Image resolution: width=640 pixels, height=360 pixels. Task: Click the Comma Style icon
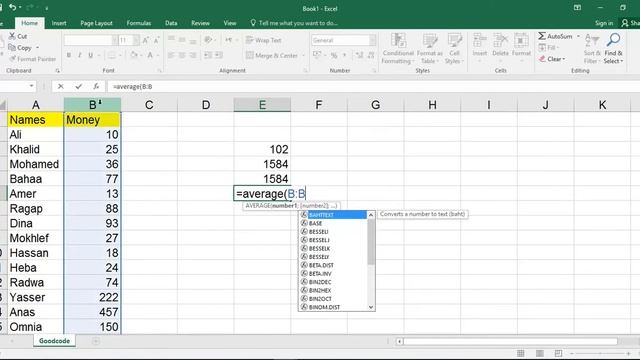pos(344,55)
